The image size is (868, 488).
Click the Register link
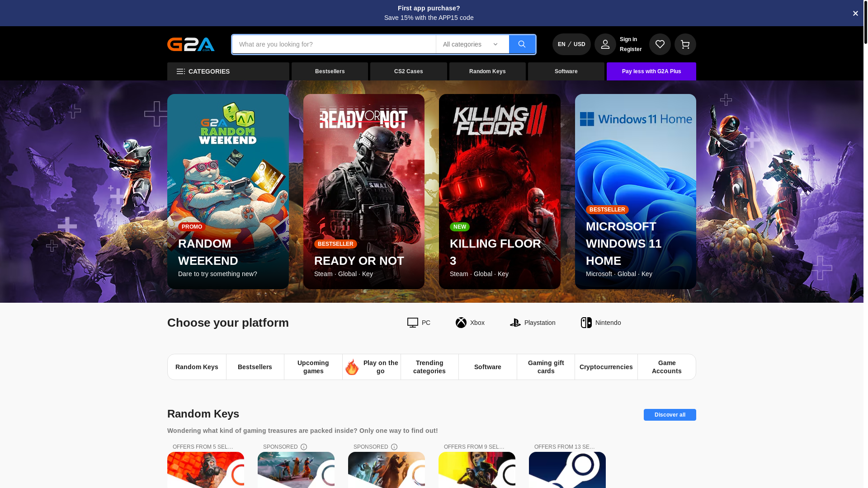pos(631,49)
